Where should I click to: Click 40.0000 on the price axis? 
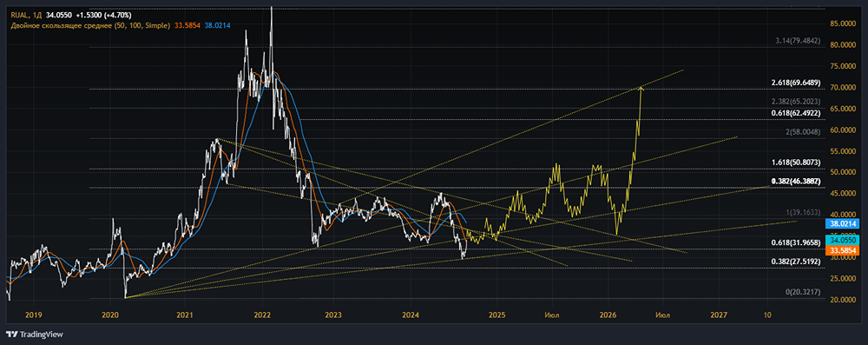tap(844, 215)
